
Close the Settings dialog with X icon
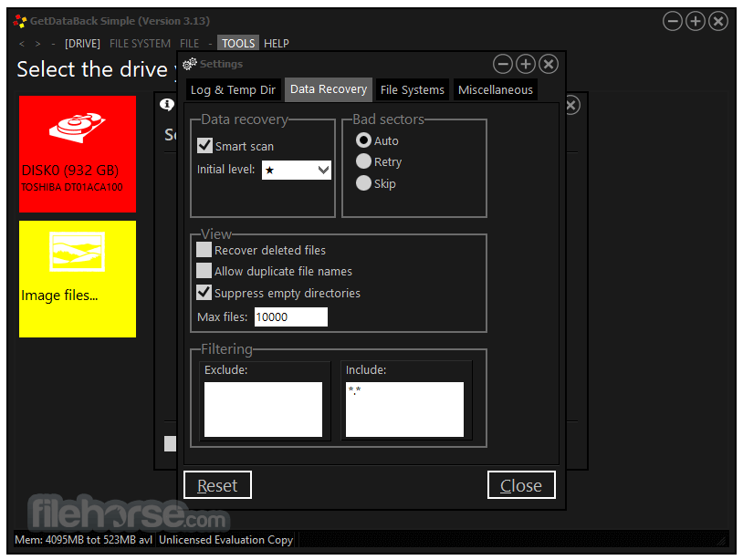click(549, 64)
